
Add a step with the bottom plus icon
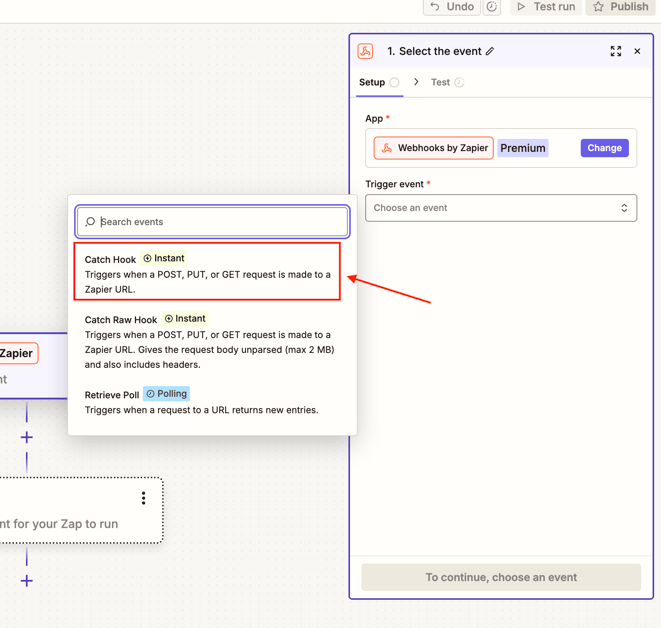[x=27, y=581]
